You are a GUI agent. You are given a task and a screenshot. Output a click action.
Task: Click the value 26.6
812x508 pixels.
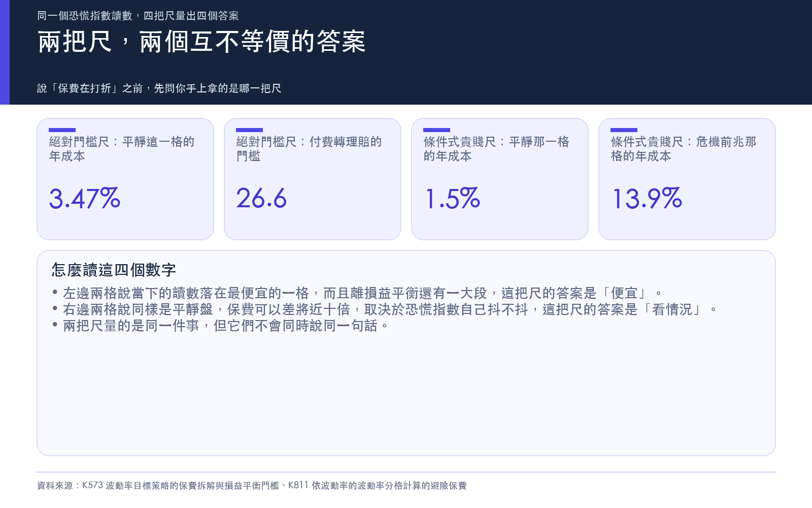261,199
